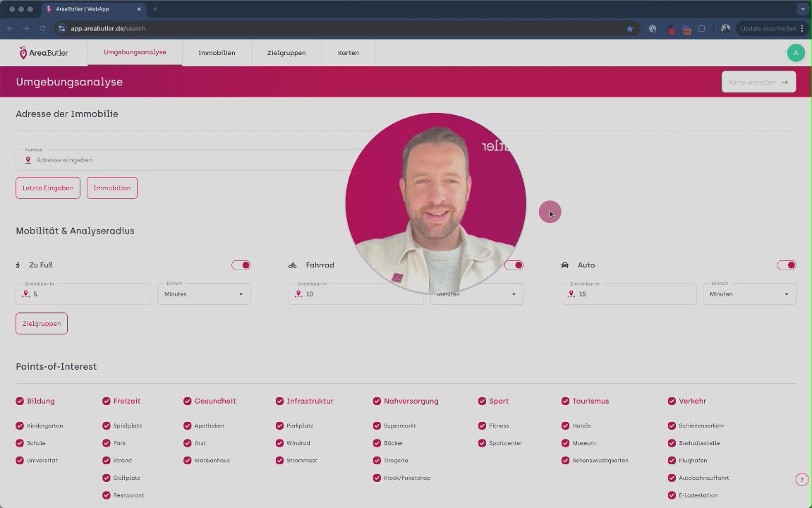This screenshot has height=508, width=812.
Task: Click the Auto reachable value field
Action: click(x=629, y=294)
